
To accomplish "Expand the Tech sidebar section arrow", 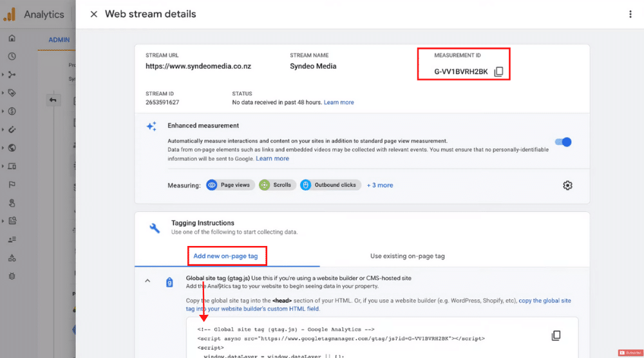I will [x=3, y=166].
